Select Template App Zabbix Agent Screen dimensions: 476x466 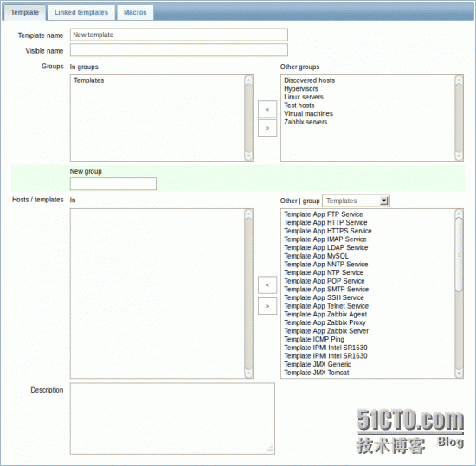(325, 315)
